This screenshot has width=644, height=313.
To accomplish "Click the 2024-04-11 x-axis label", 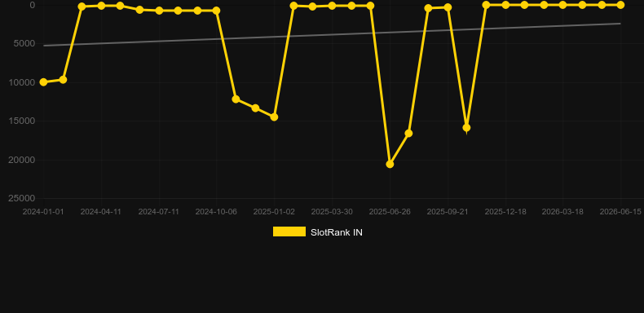I will click(100, 212).
